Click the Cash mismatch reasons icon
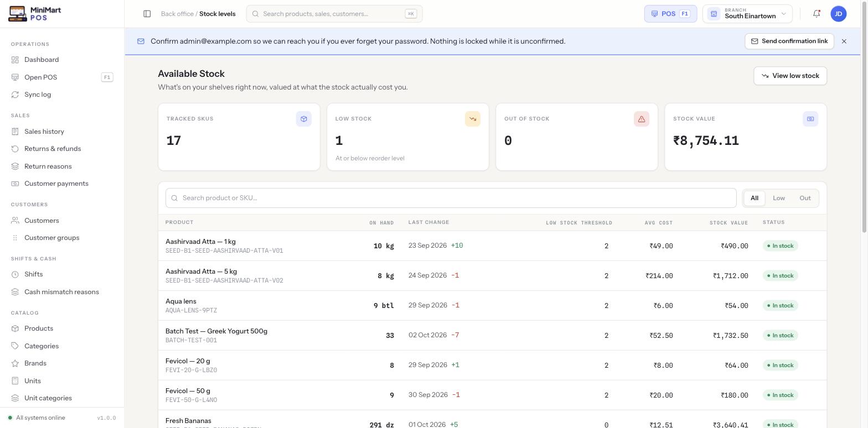This screenshot has width=868, height=428. coord(15,292)
